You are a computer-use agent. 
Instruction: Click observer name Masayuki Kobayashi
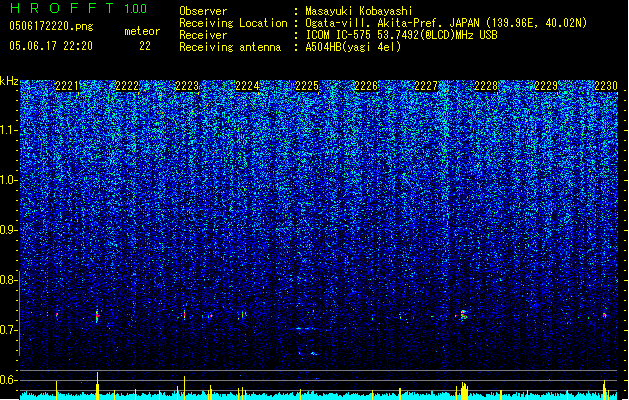[x=359, y=11]
